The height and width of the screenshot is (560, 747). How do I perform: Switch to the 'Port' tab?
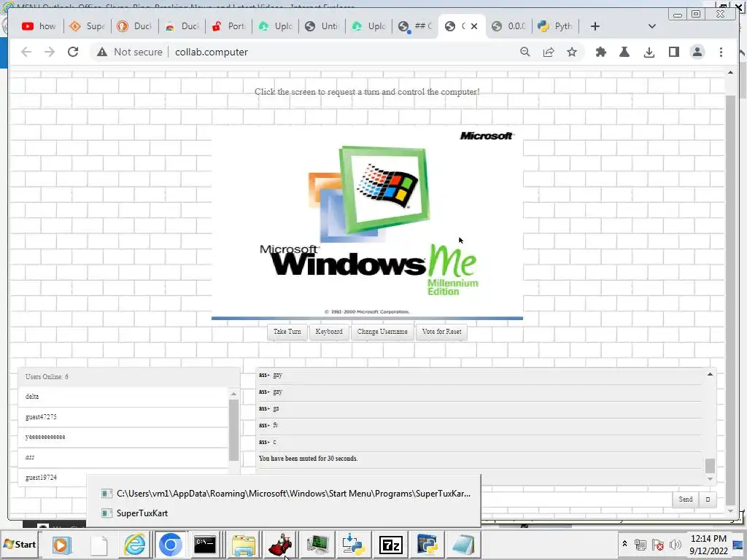coord(228,26)
